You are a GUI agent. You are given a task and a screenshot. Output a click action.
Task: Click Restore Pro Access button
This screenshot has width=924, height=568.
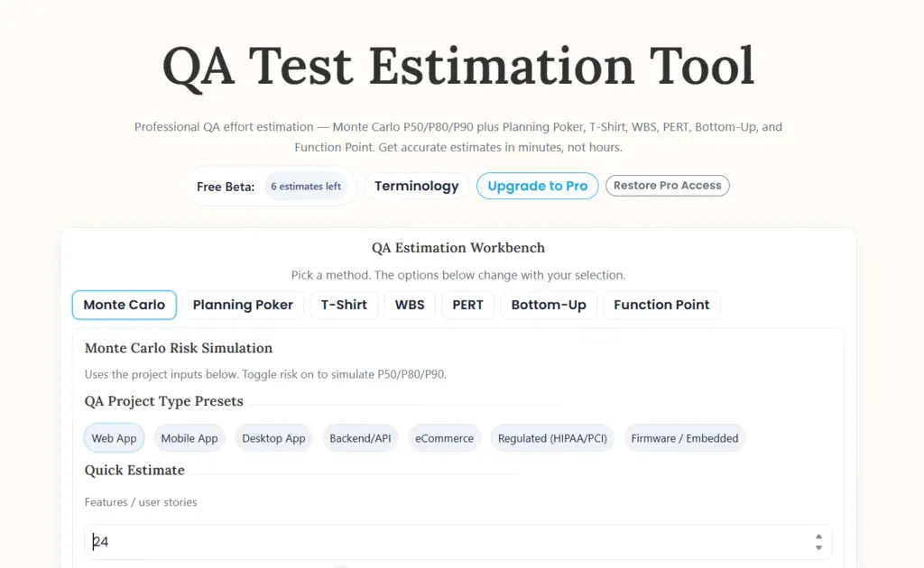668,186
